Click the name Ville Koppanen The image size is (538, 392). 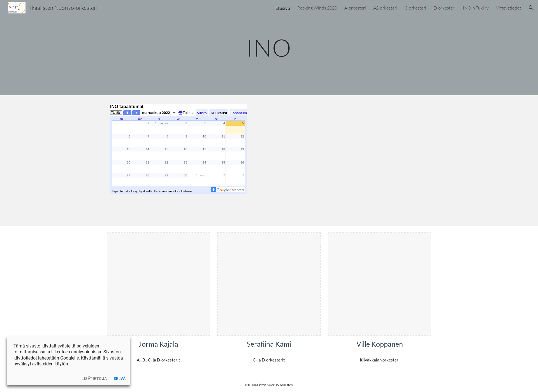coord(379,344)
